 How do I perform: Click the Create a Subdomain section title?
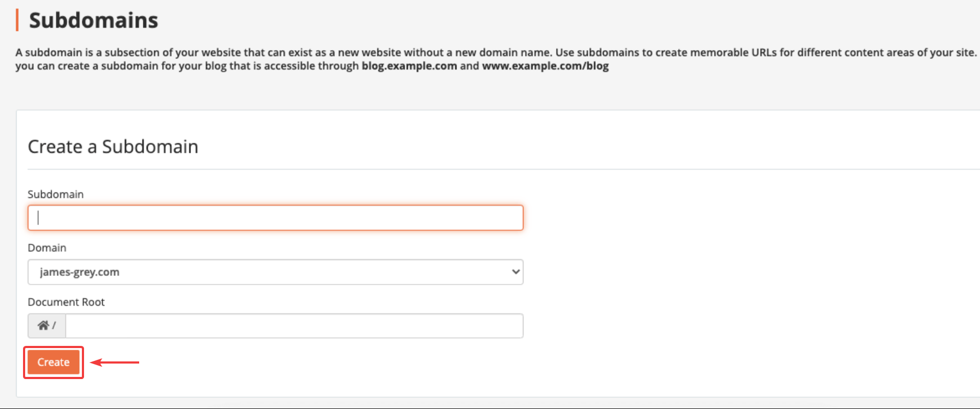(113, 146)
